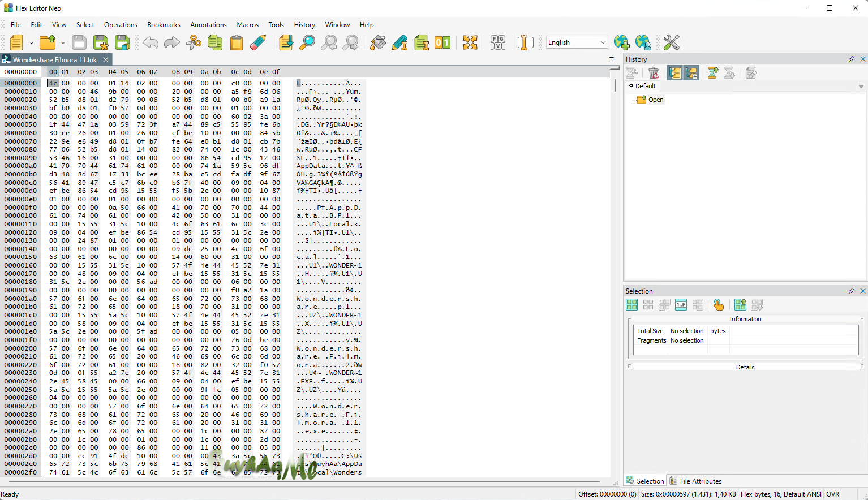Toggle the orange 01 bits icon

[442, 42]
